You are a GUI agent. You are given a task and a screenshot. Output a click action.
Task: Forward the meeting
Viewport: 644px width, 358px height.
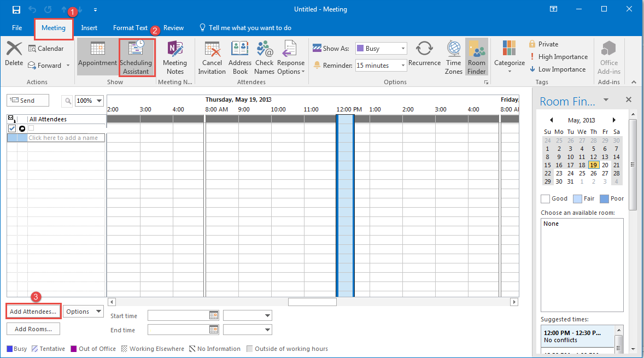coord(45,65)
